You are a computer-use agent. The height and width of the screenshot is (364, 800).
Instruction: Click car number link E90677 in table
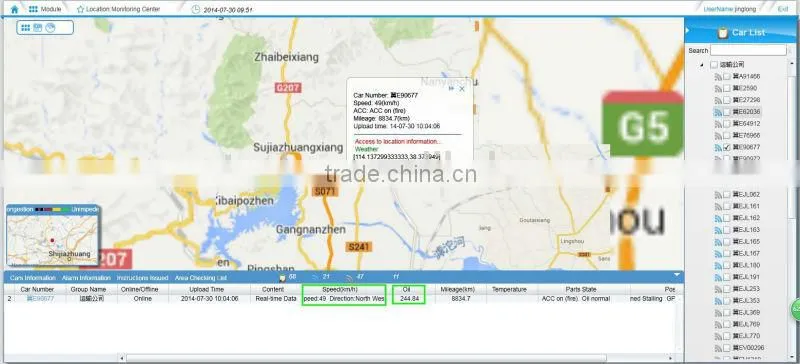pyautogui.click(x=40, y=299)
